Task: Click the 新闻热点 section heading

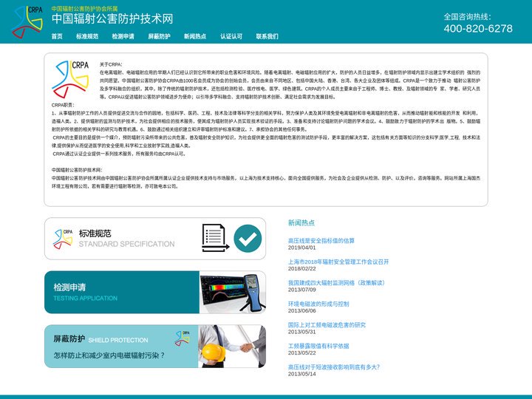Action: [x=301, y=222]
